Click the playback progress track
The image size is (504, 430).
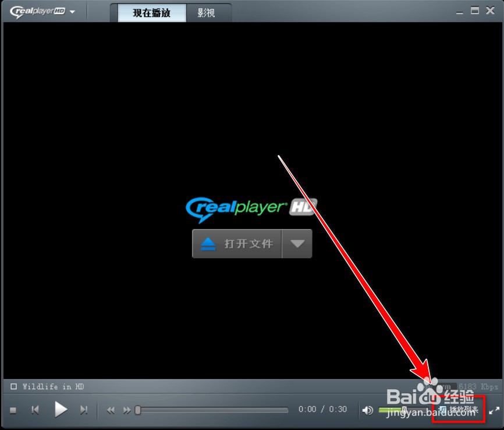point(214,410)
